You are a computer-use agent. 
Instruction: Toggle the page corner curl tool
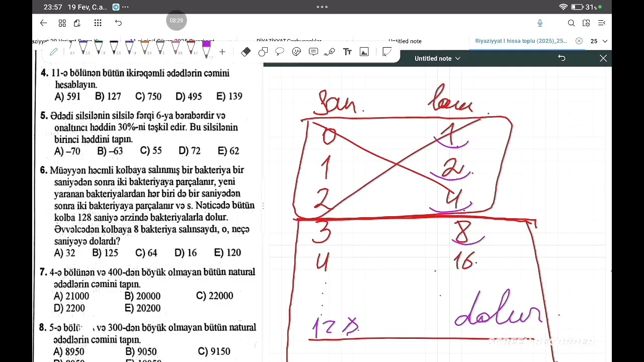pos(387,52)
